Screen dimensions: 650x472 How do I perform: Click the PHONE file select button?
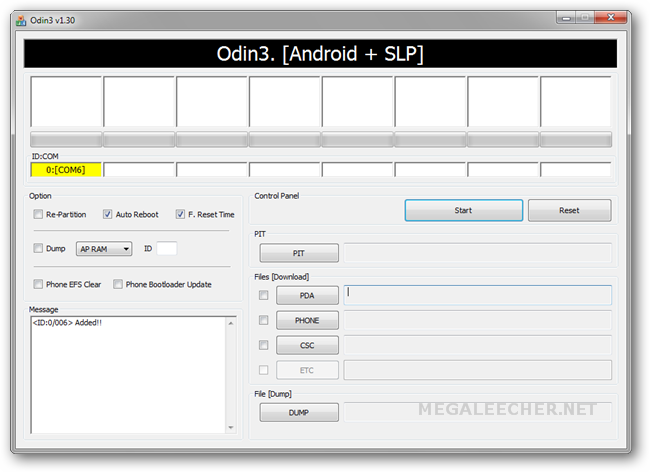(307, 320)
